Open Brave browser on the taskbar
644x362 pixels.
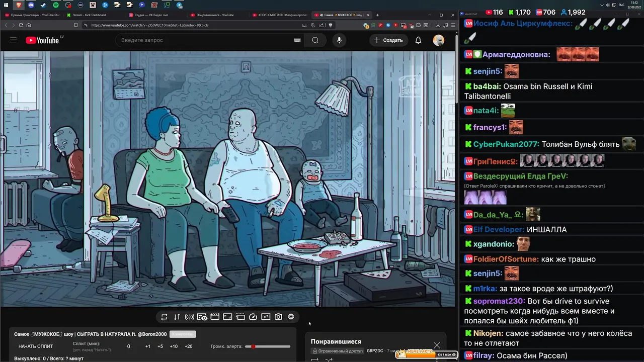19,5
